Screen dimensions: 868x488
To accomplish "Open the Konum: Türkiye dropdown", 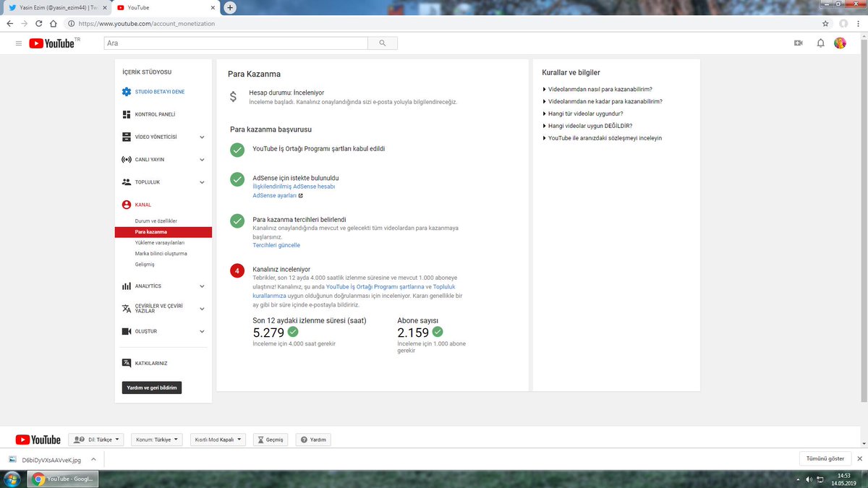I will point(157,440).
